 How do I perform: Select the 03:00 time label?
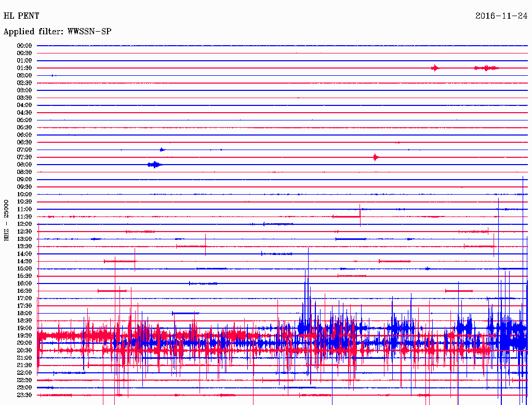(24, 90)
